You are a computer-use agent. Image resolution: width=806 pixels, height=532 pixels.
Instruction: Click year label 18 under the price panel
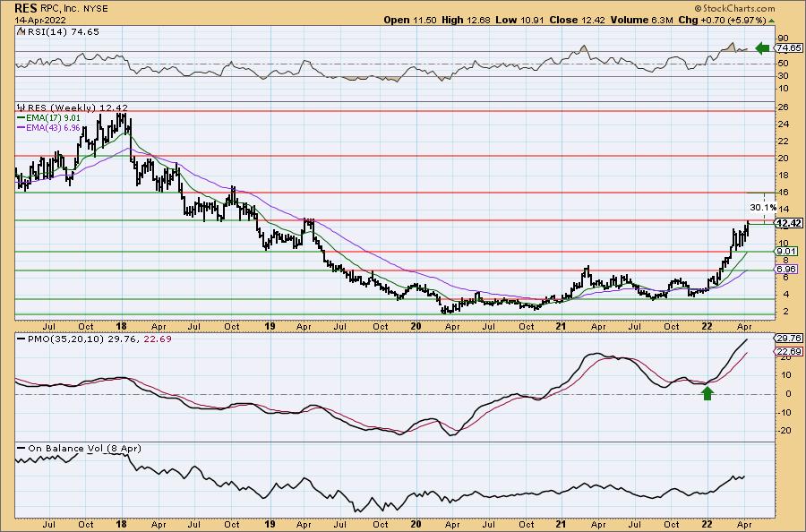[x=122, y=326]
